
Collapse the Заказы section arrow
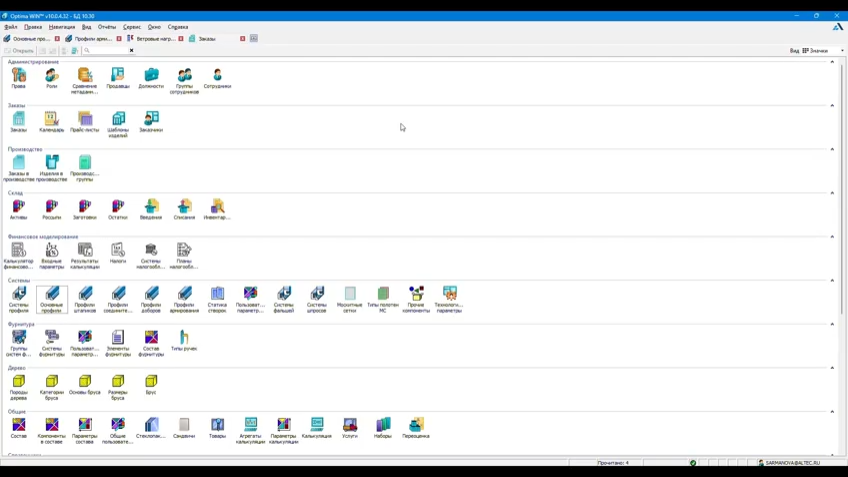click(x=832, y=105)
